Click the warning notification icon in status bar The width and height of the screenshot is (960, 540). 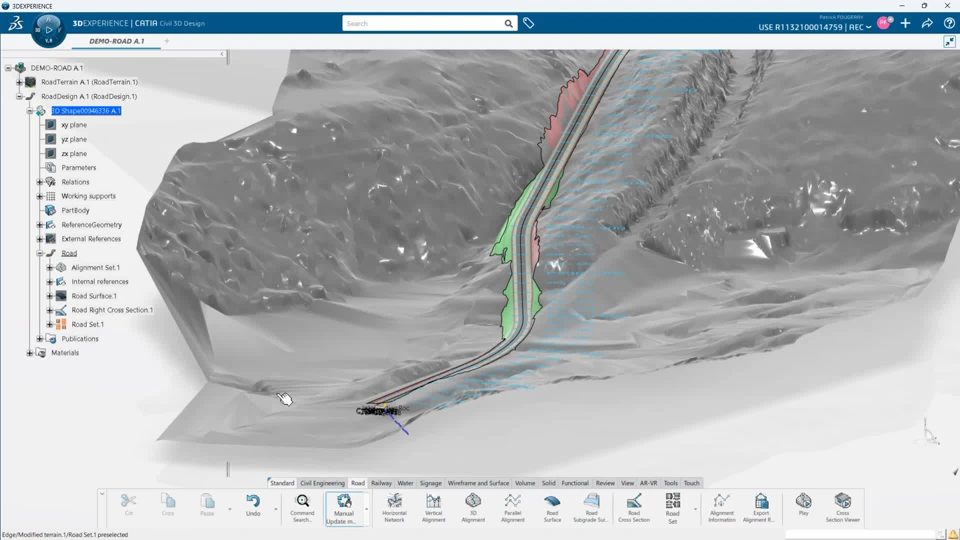(x=953, y=534)
